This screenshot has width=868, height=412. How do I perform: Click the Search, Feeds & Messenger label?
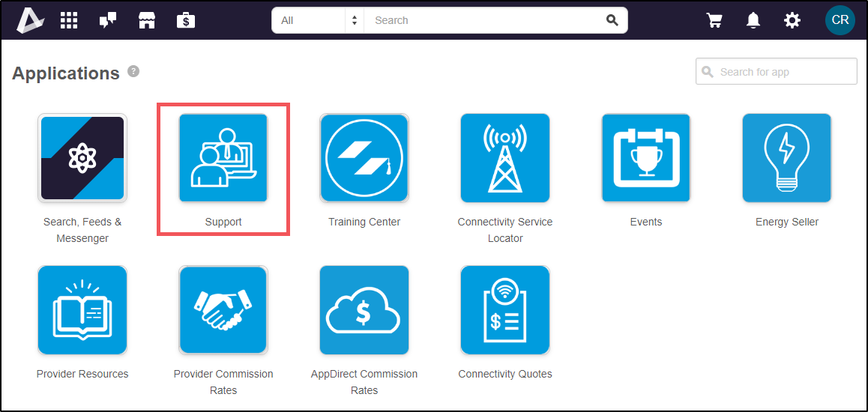82,231
